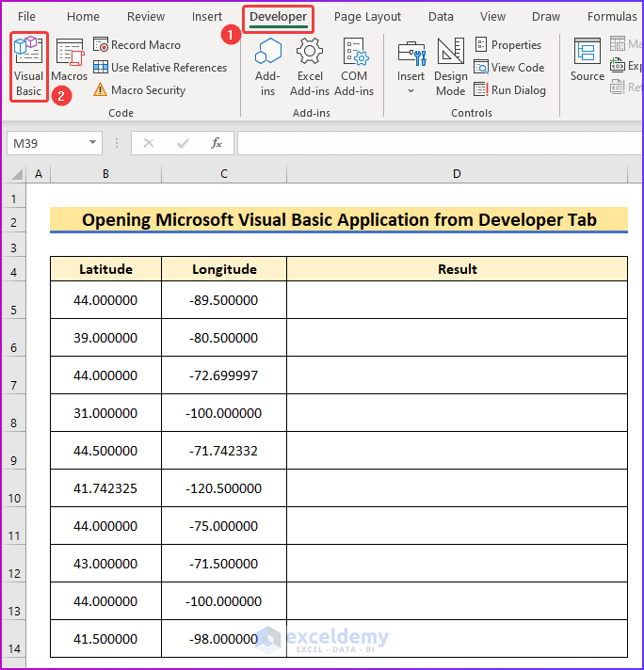Click the Insert Function fx button

pos(217,143)
